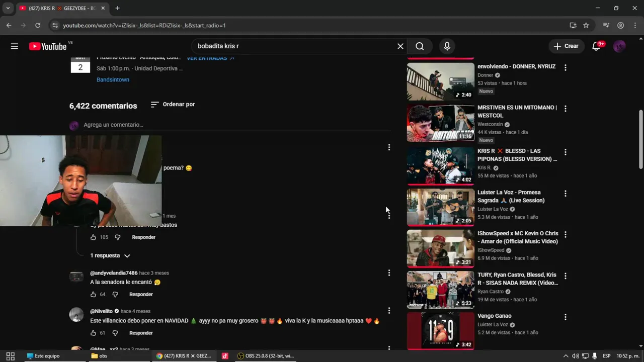Go back with the browser back arrow

(9, 25)
